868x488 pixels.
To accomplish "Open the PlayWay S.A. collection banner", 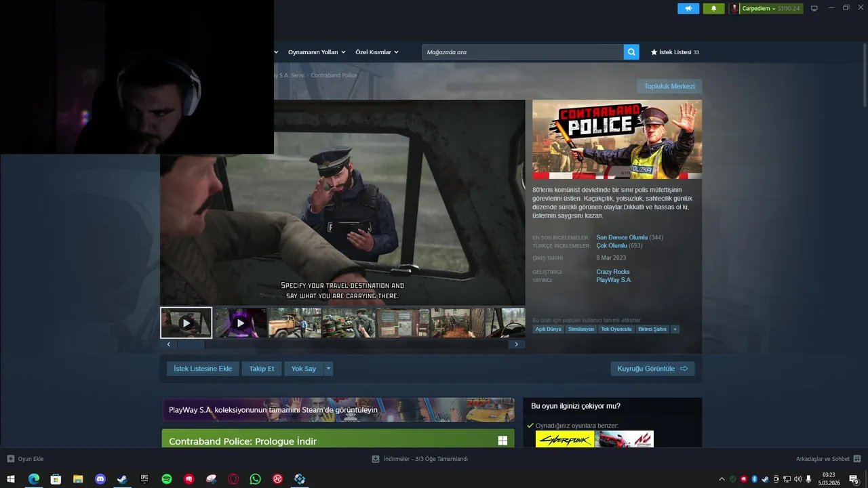I will (x=338, y=409).
